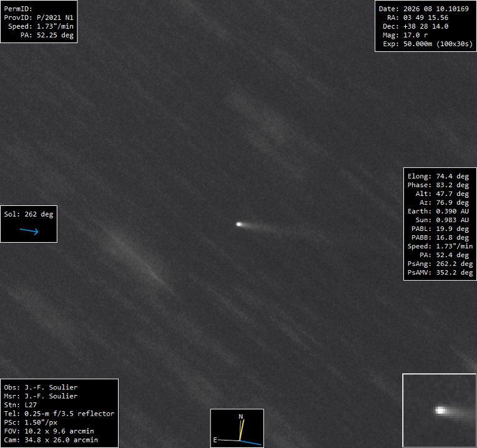Screen dimensions: 477x448
Task: Click the 'PSc: 1.50"/px' line
Action: pyautogui.click(x=31, y=422)
